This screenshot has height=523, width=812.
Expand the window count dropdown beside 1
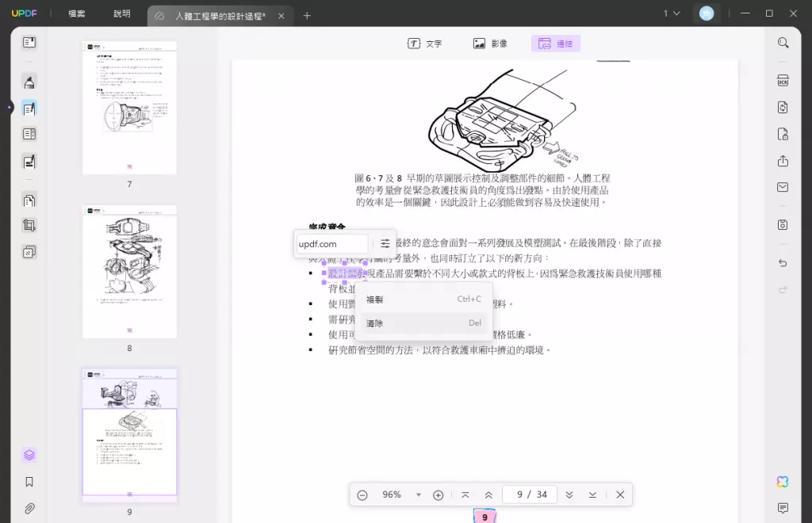[x=676, y=13]
